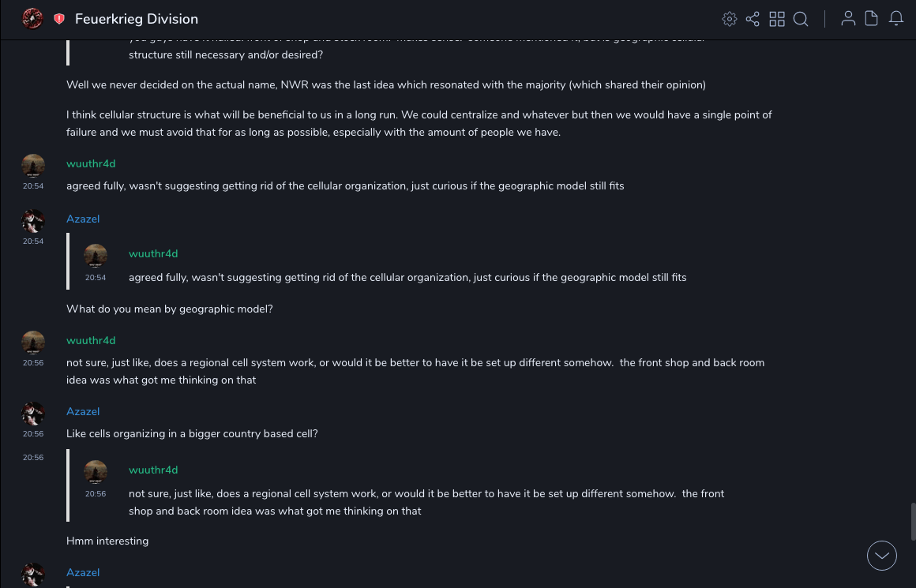Click the vertical scrollbar thumb on the right
Viewport: 916px width, 588px height.
[913, 521]
